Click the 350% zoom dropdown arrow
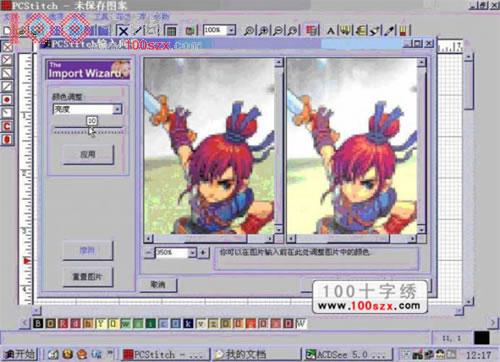500x362 pixels. [x=192, y=253]
